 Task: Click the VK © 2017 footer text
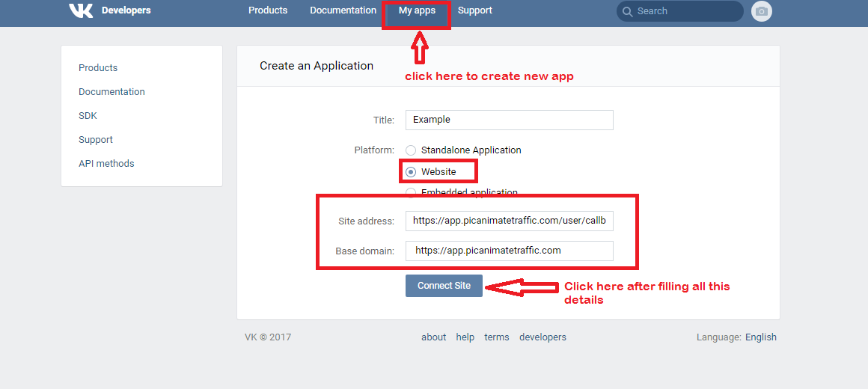(x=268, y=337)
